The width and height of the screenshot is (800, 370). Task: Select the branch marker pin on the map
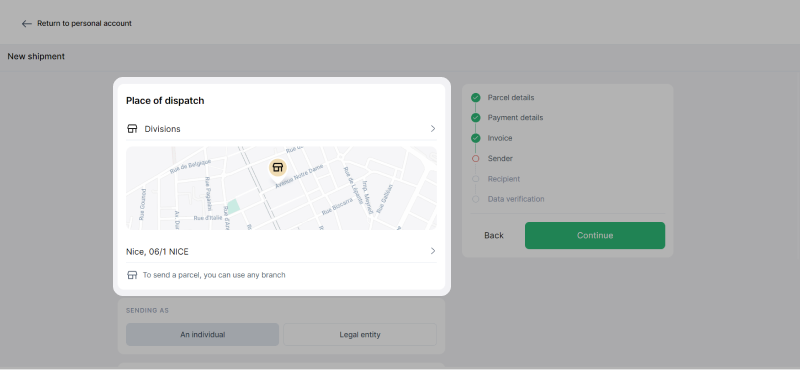tap(278, 167)
